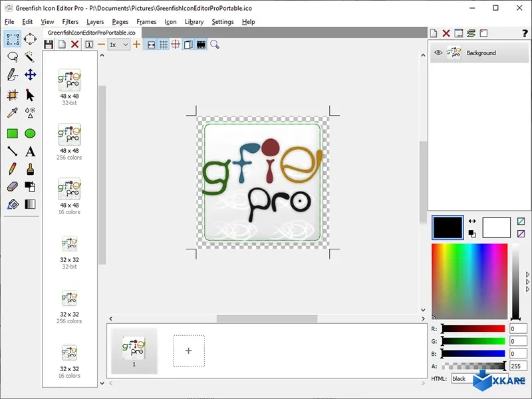This screenshot has width=532, height=399.
Task: Select the Ellipse Select tool
Action: (x=30, y=39)
